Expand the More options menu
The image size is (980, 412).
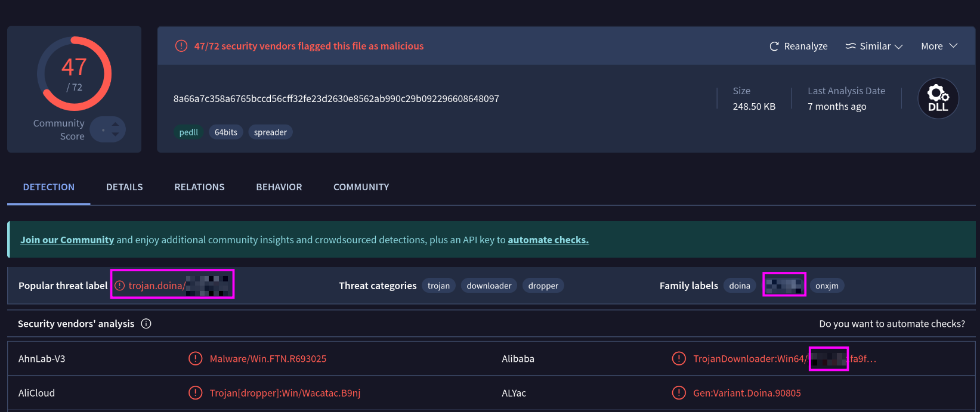click(939, 47)
